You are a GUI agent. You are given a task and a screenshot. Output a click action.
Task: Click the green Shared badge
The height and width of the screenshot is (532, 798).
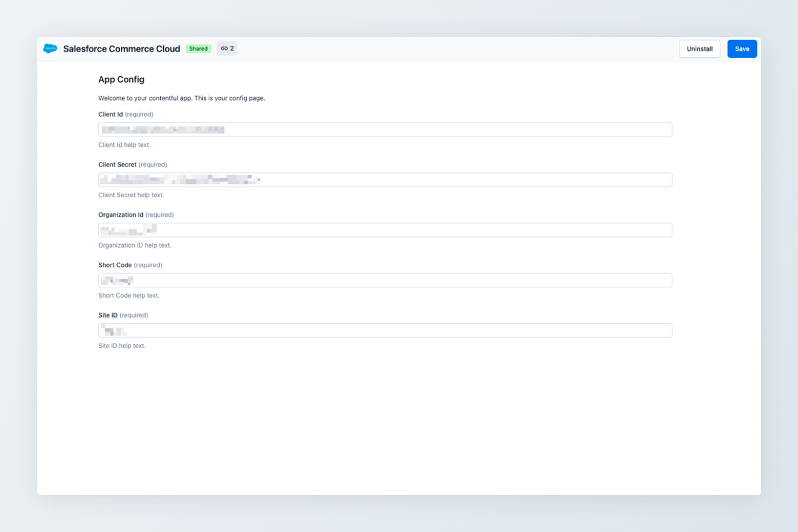(198, 49)
